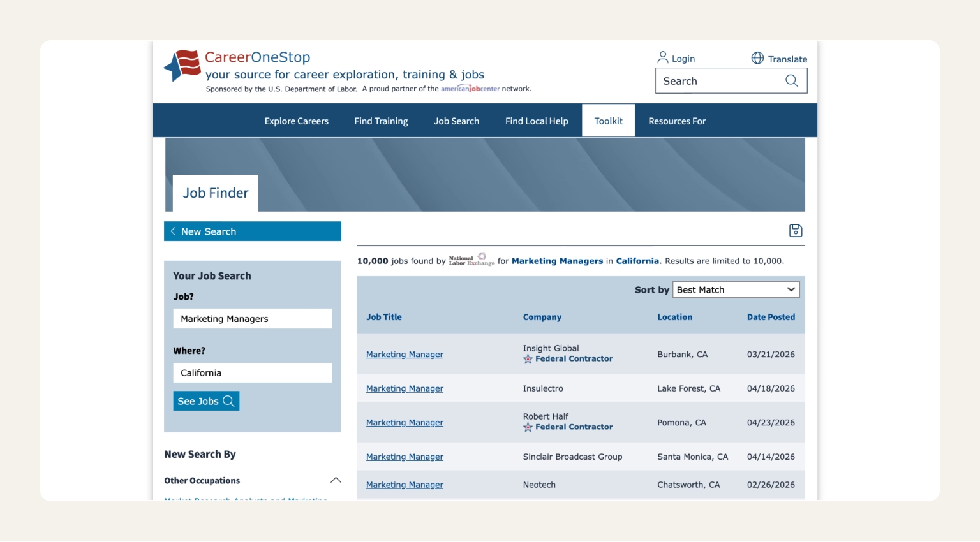Open the Resources For menu
Image resolution: width=980 pixels, height=542 pixels.
point(677,121)
